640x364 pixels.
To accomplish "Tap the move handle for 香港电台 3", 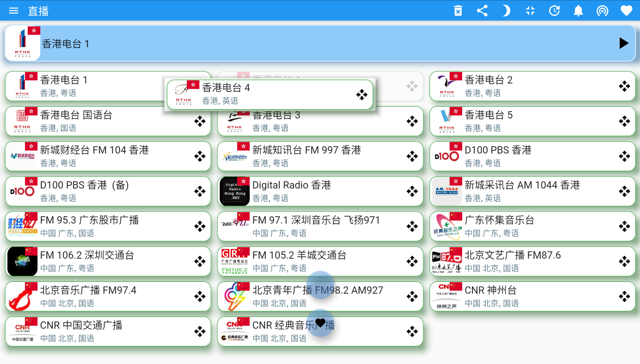I will point(412,121).
